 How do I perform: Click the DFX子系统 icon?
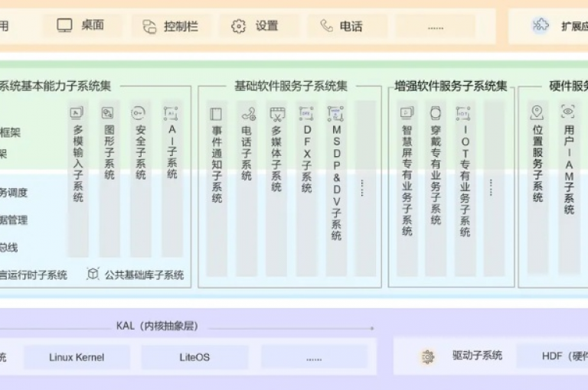pos(306,113)
